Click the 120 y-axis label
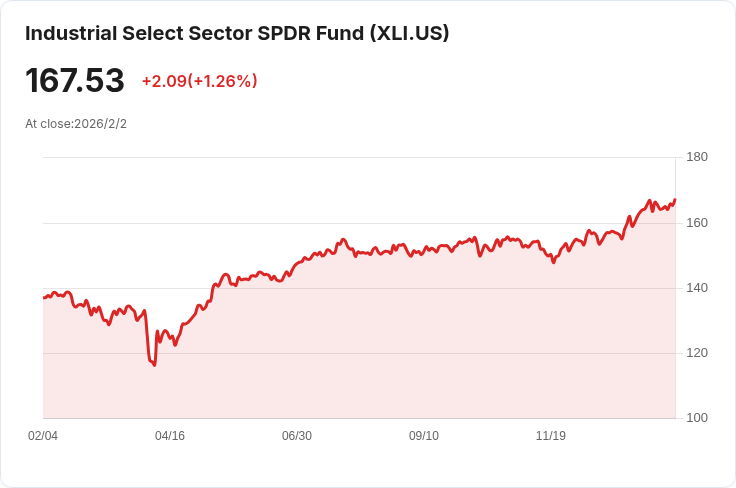The height and width of the screenshot is (488, 736). [x=697, y=352]
